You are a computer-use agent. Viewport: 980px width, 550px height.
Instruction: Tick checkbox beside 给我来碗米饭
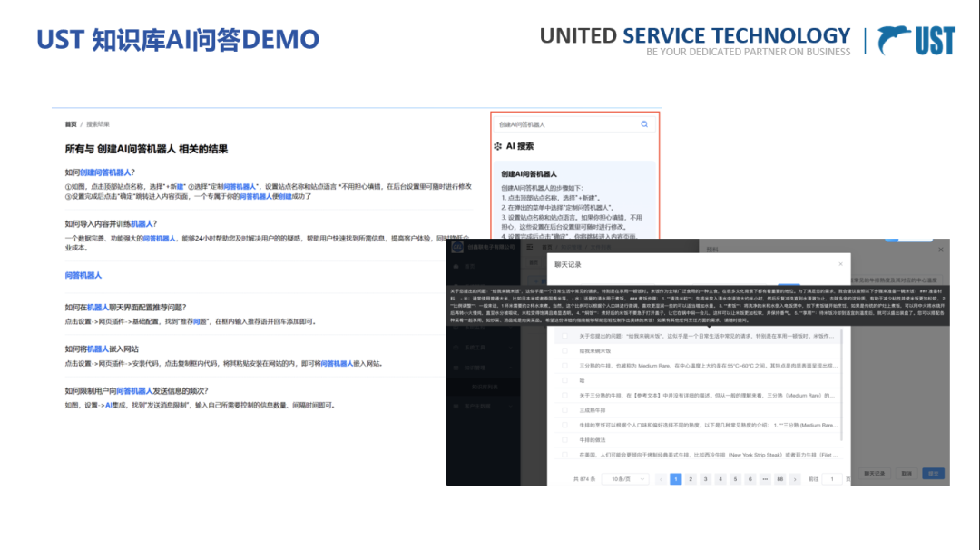[x=565, y=351]
